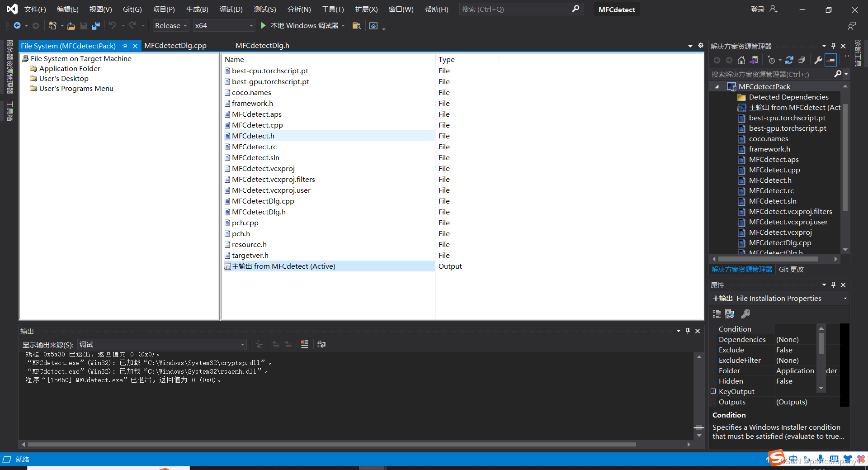The height and width of the screenshot is (470, 868).
Task: Sync Solution Explorer with active document
Action: point(753,60)
